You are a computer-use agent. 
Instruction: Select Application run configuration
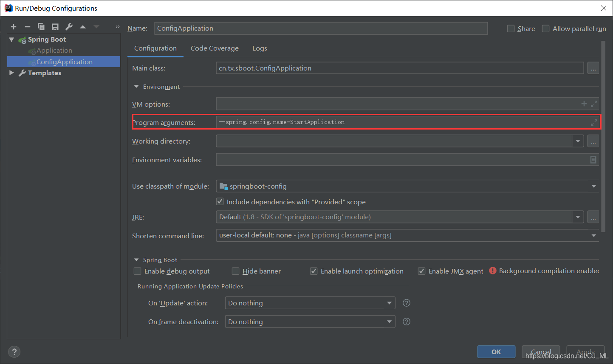(54, 51)
